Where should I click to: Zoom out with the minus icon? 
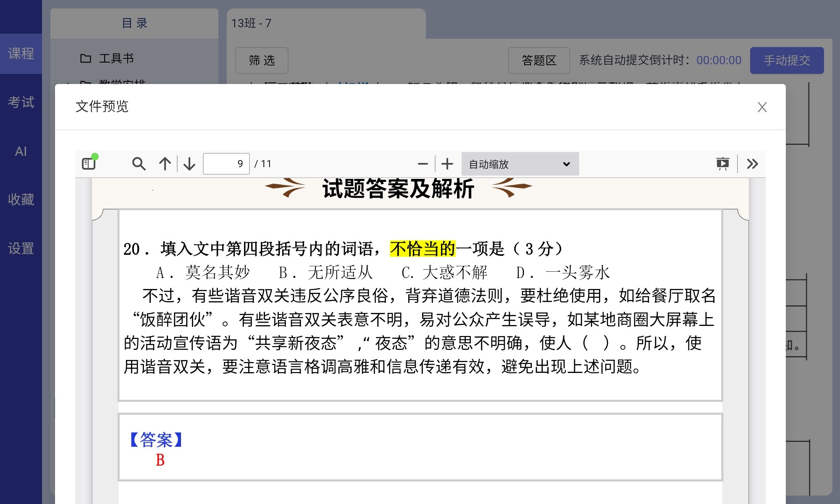(423, 164)
